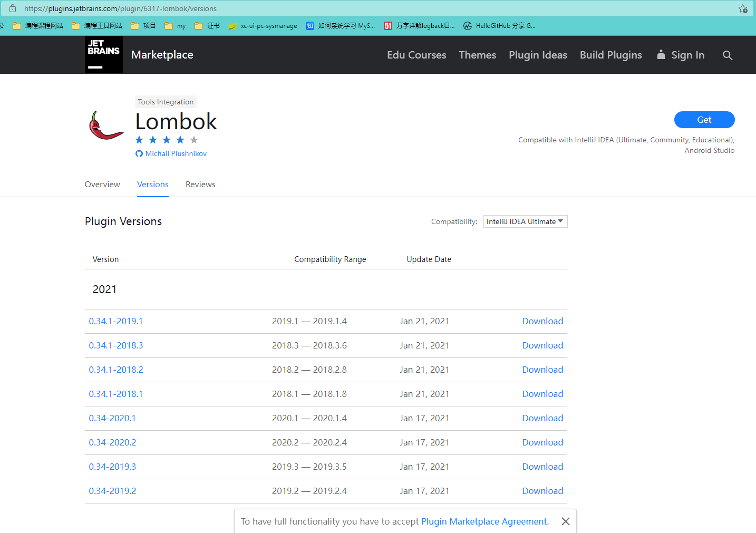Viewport: 756px width, 533px height.
Task: Open version 0.34-2020.1 link
Action: pyautogui.click(x=112, y=418)
